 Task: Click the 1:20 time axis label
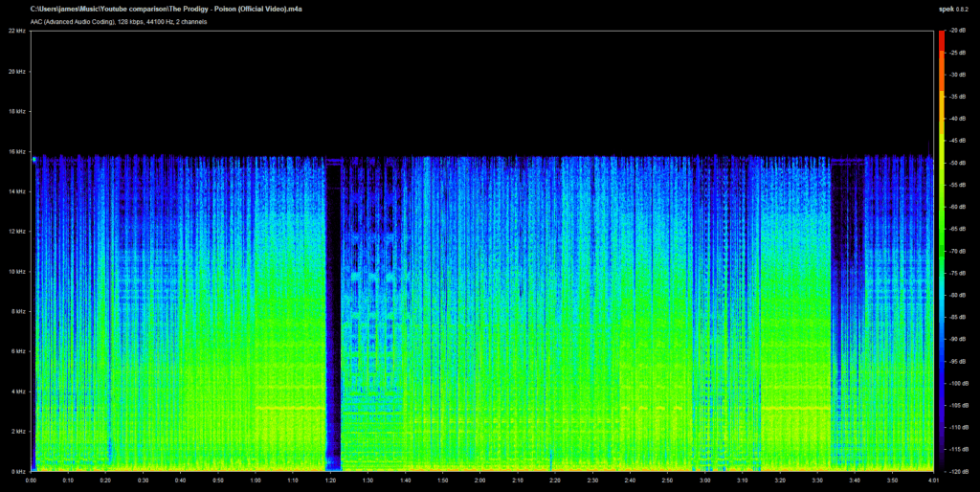click(331, 481)
